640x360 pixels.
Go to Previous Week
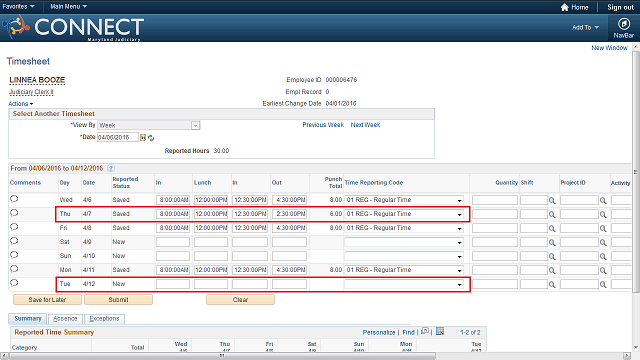[x=323, y=125]
